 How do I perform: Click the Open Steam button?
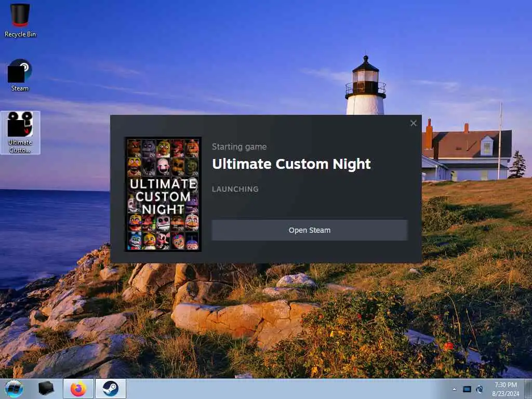click(x=310, y=230)
